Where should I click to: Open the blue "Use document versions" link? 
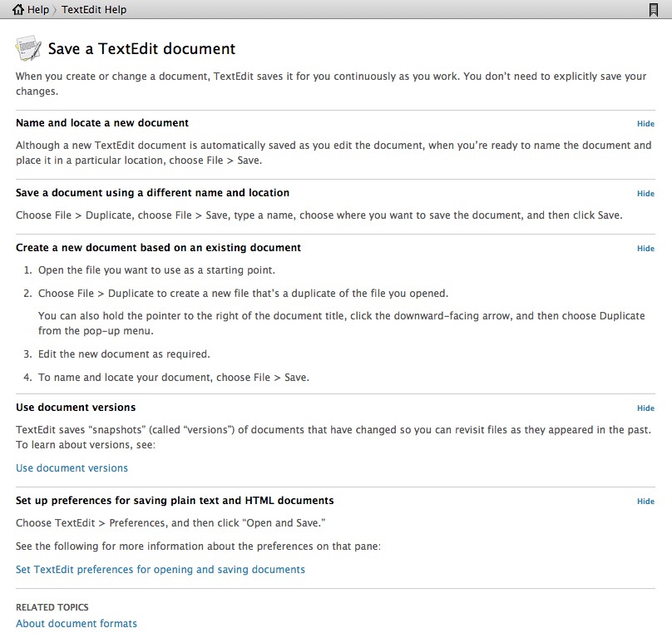72,468
